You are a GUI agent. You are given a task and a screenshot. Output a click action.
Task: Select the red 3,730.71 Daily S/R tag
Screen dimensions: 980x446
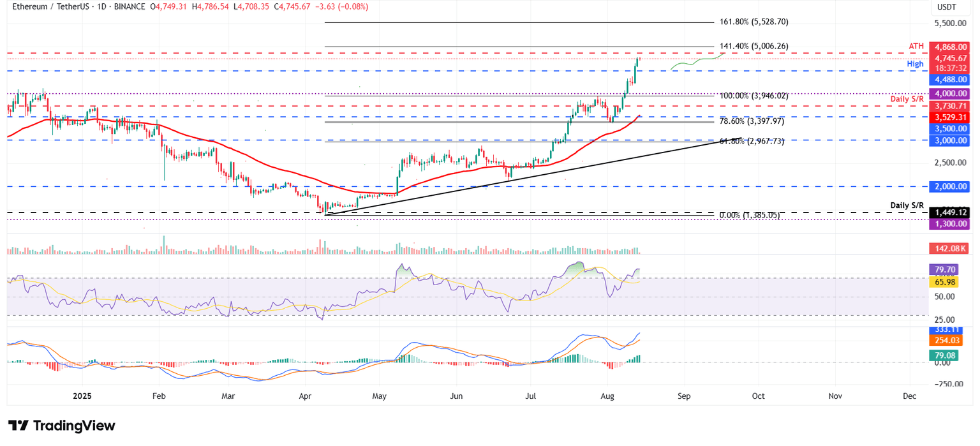pyautogui.click(x=950, y=106)
